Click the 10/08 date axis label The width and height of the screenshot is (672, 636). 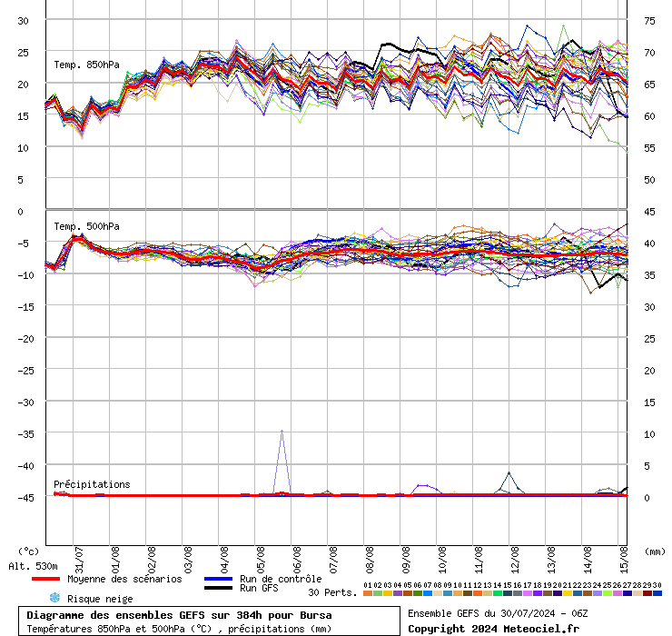(442, 560)
